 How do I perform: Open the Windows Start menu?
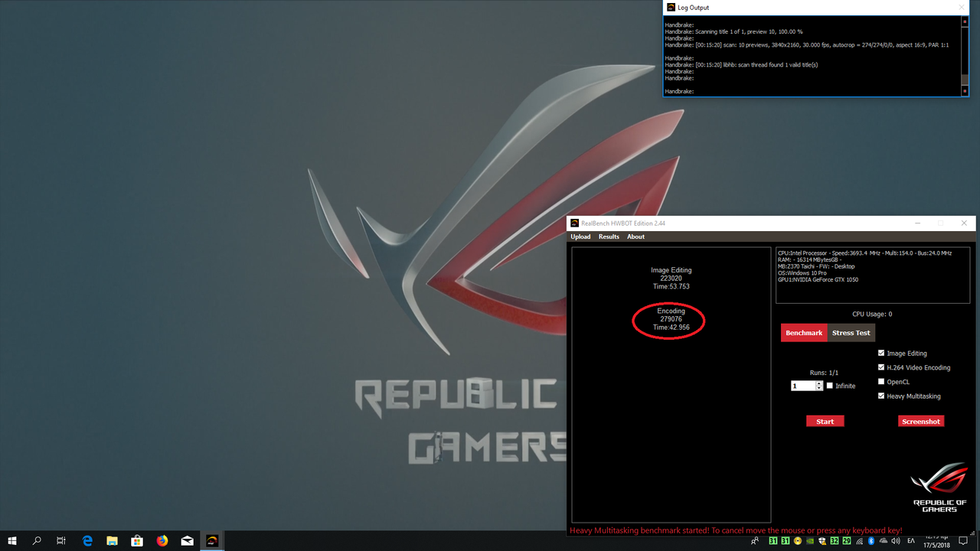[12, 540]
